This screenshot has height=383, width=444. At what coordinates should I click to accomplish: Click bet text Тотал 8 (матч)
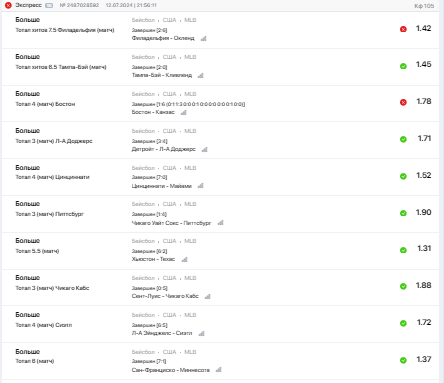[x=34, y=361]
